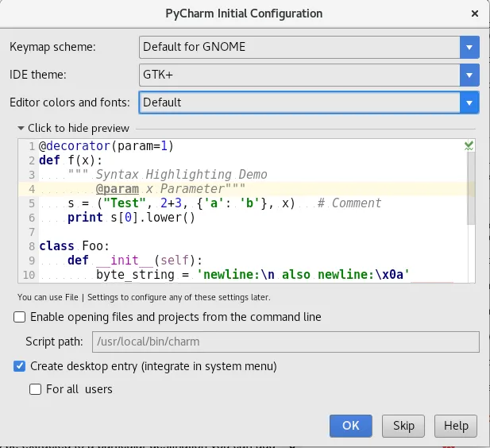Click the 'Default' editor colors combo box
This screenshot has height=448, width=490.
(309, 102)
